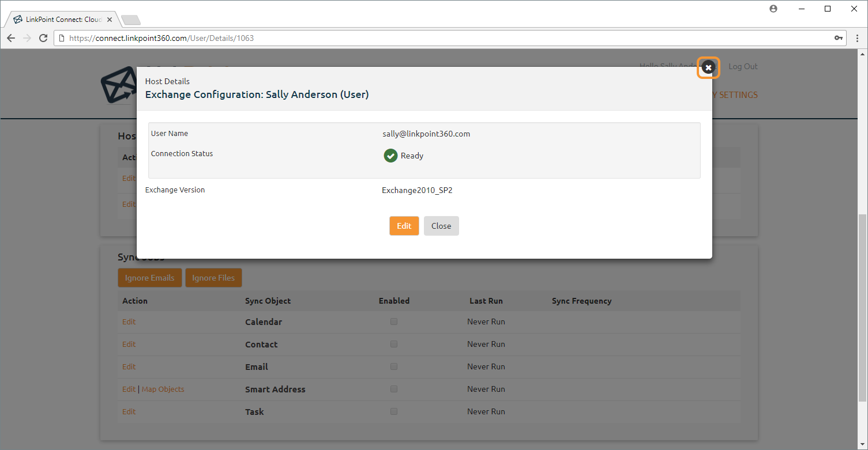The height and width of the screenshot is (450, 868).
Task: Click the Sync Object column header
Action: (268, 301)
